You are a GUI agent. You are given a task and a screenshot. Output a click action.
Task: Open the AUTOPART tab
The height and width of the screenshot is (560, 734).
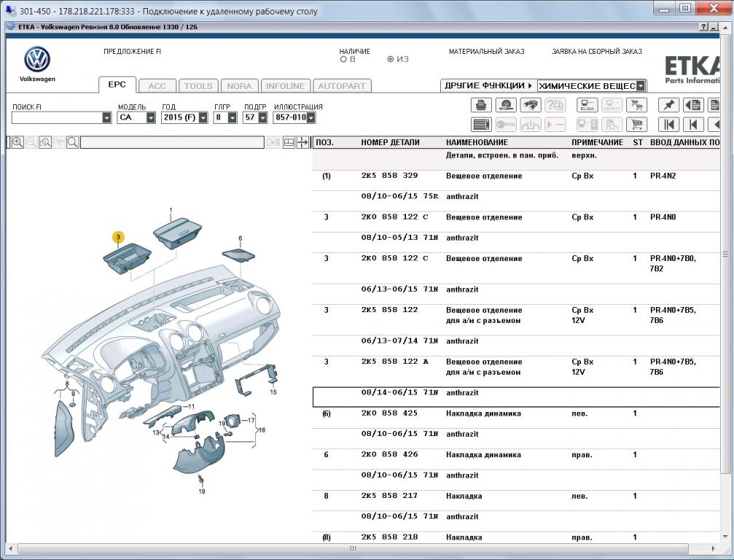(342, 86)
